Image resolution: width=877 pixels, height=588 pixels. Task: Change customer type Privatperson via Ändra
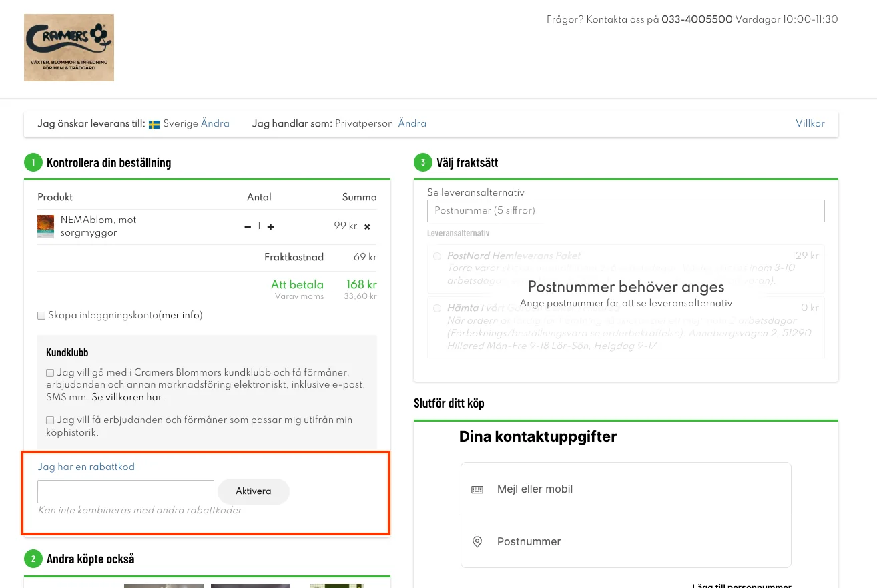tap(412, 123)
